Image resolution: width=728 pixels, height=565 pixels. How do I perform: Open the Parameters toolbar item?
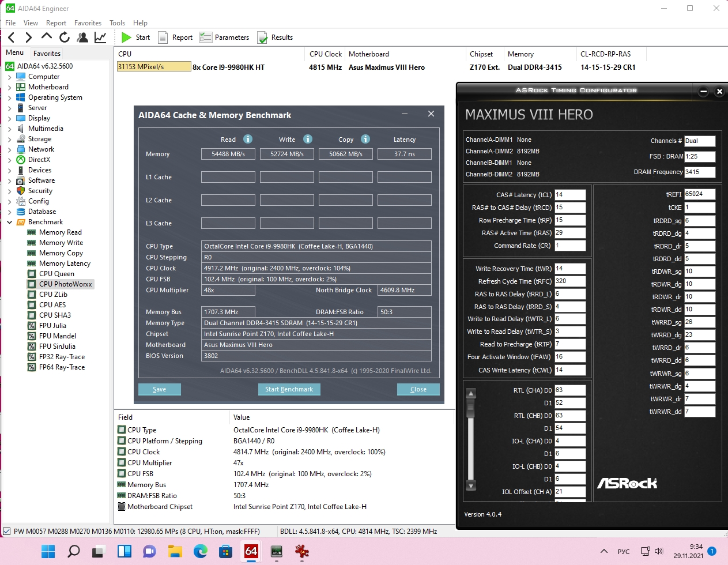click(x=224, y=37)
